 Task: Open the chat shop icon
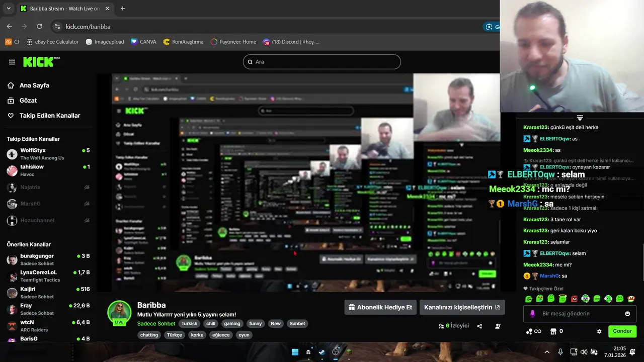pos(553,331)
